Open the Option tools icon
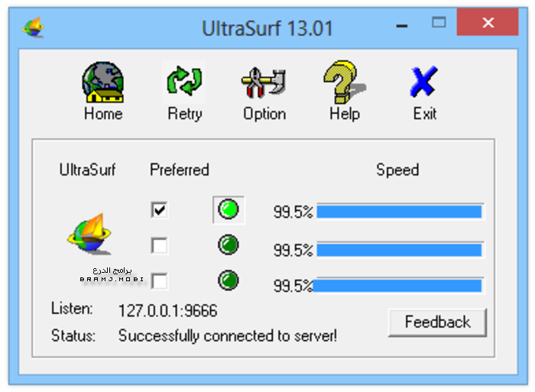 click(264, 83)
